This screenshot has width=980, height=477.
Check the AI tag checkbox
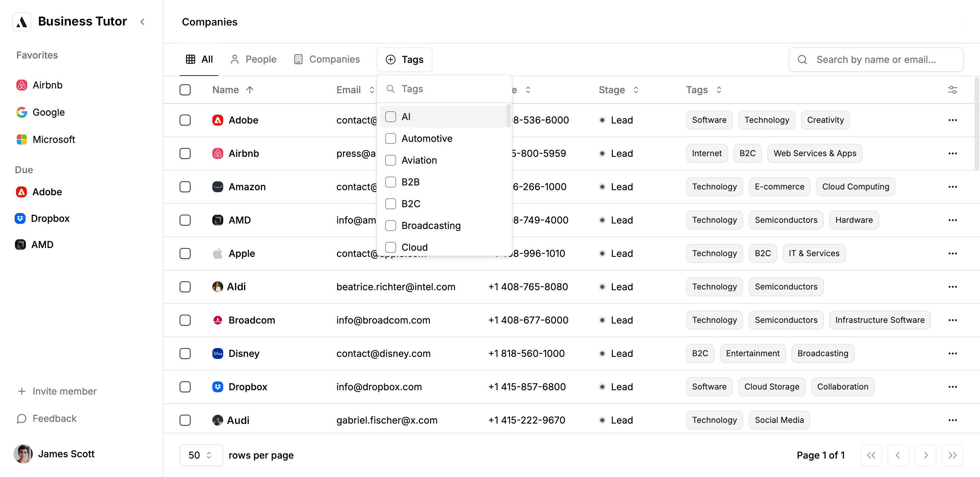click(391, 116)
